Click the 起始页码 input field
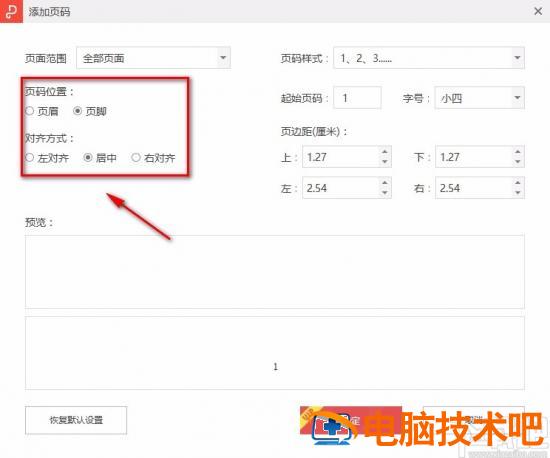Viewport: 550px width, 458px height. point(357,98)
